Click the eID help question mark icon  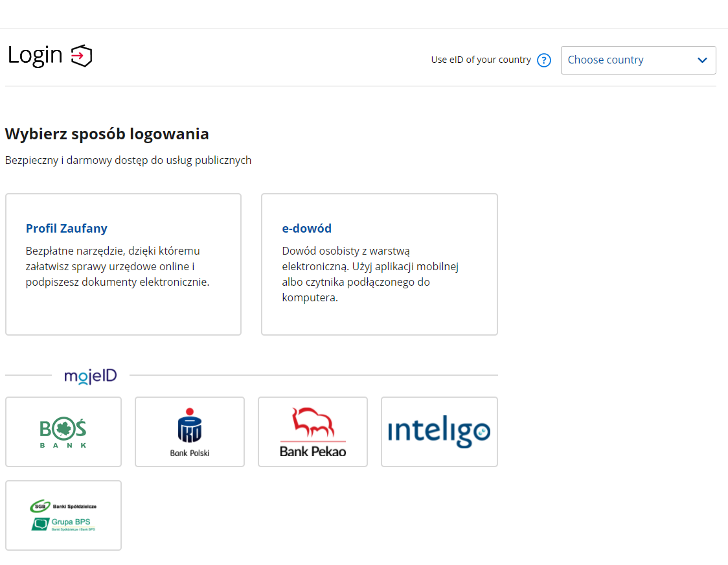point(544,60)
